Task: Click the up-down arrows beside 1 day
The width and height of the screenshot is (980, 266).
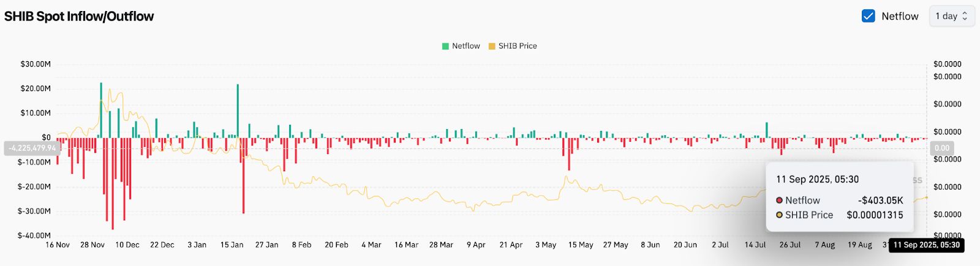Action: click(x=965, y=17)
